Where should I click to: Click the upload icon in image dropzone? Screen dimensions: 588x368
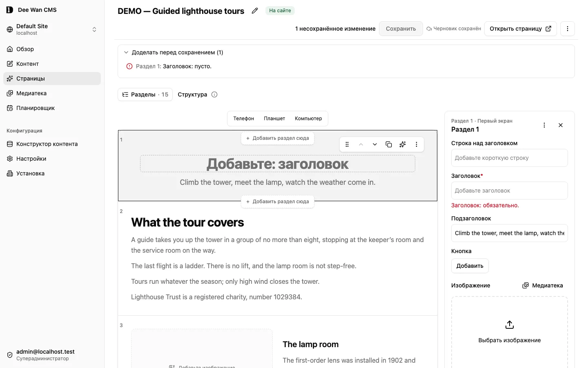(x=510, y=325)
